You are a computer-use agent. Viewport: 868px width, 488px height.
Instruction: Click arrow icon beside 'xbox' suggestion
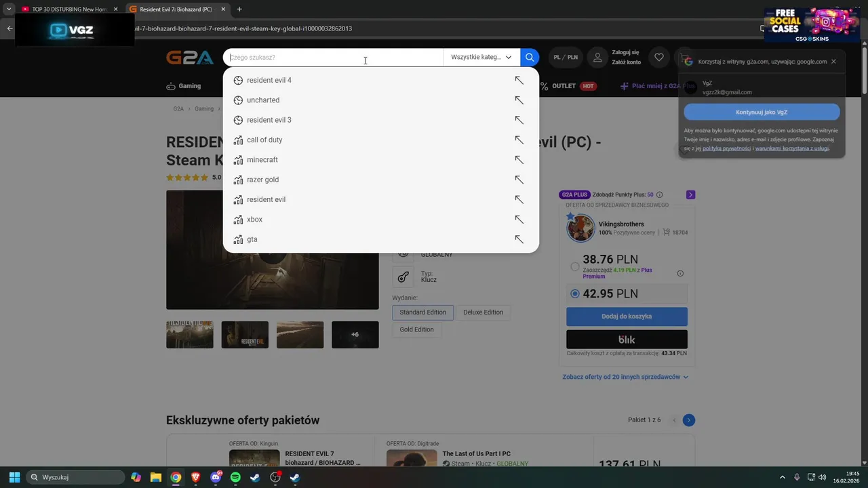coord(519,220)
